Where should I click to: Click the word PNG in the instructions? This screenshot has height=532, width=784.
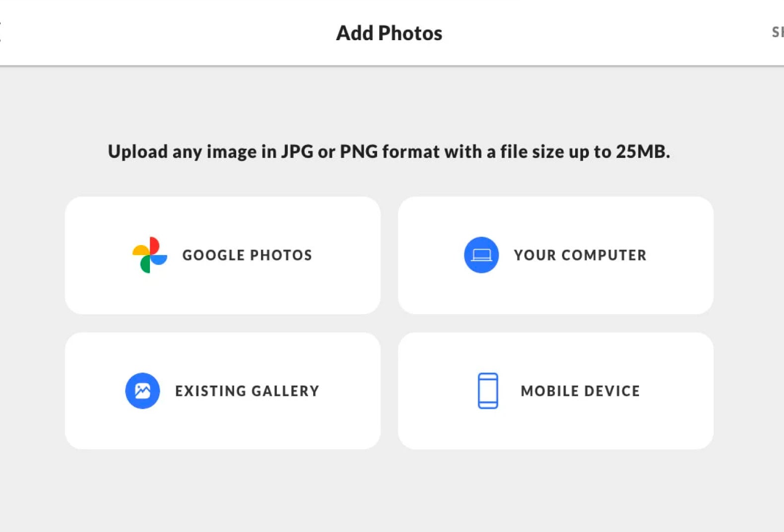(359, 152)
